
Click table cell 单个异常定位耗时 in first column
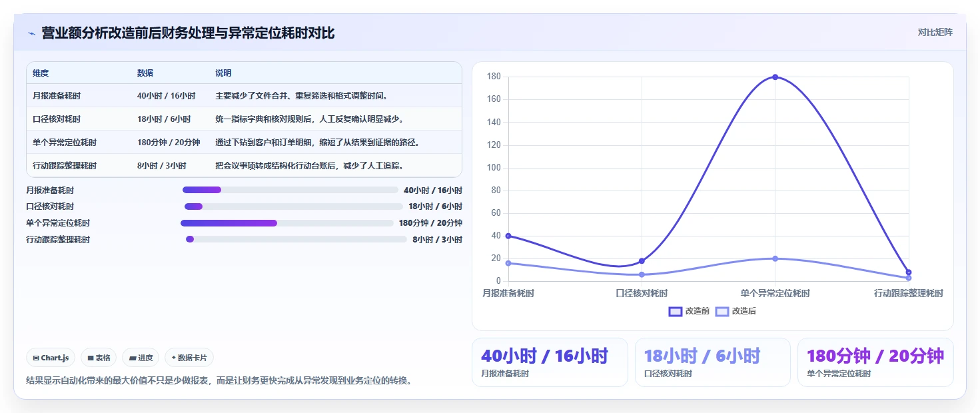click(65, 143)
